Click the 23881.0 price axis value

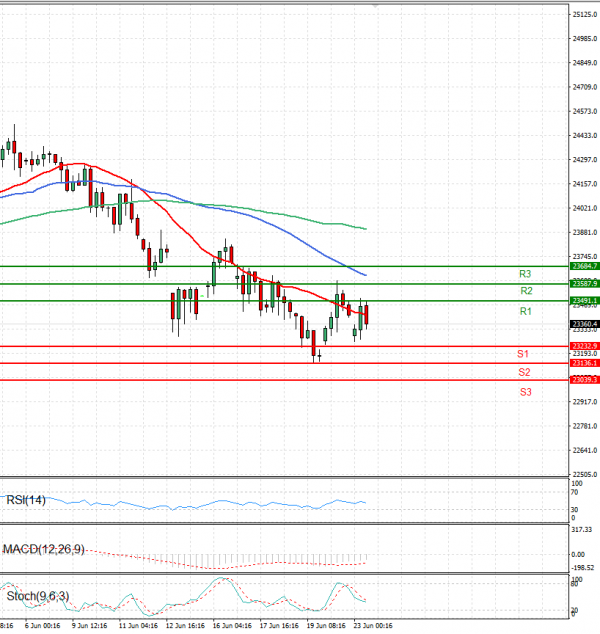pos(585,232)
